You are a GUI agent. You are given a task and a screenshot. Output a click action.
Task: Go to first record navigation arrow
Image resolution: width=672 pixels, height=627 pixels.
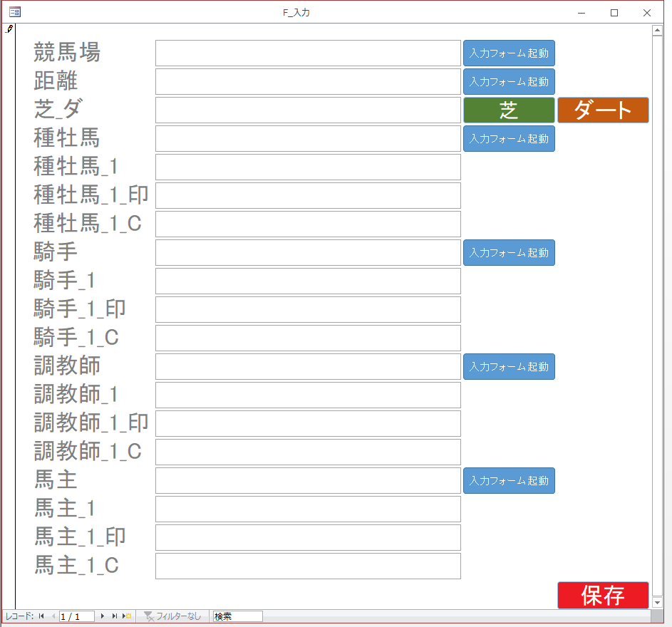41,616
